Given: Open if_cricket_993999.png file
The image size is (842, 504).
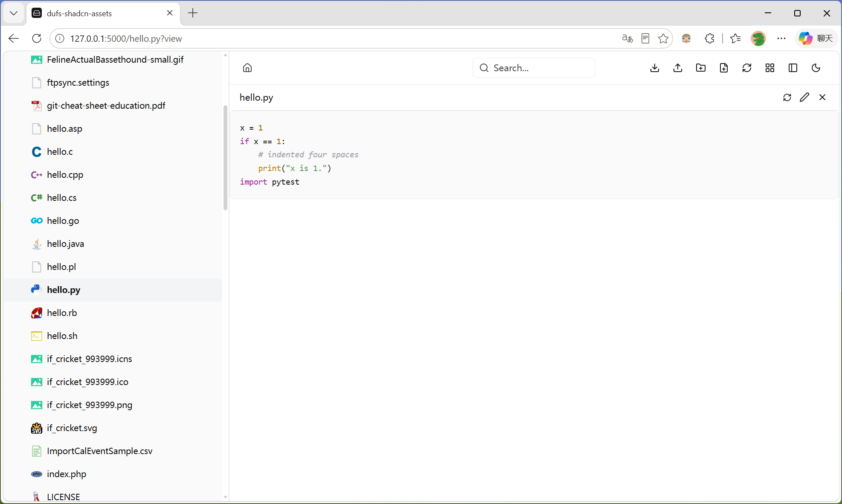Looking at the screenshot, I should tap(113, 405).
